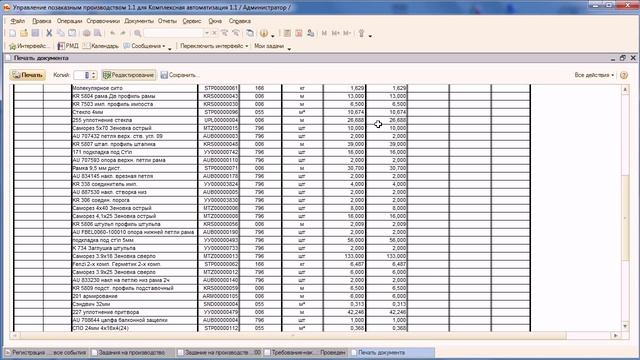Viewport: 640px width, 360px height.
Task: Click the red calendar toolbar icon
Action: coord(299,33)
